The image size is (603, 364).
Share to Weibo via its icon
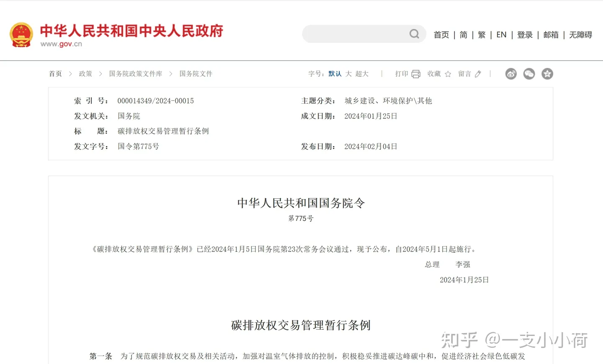pos(511,74)
